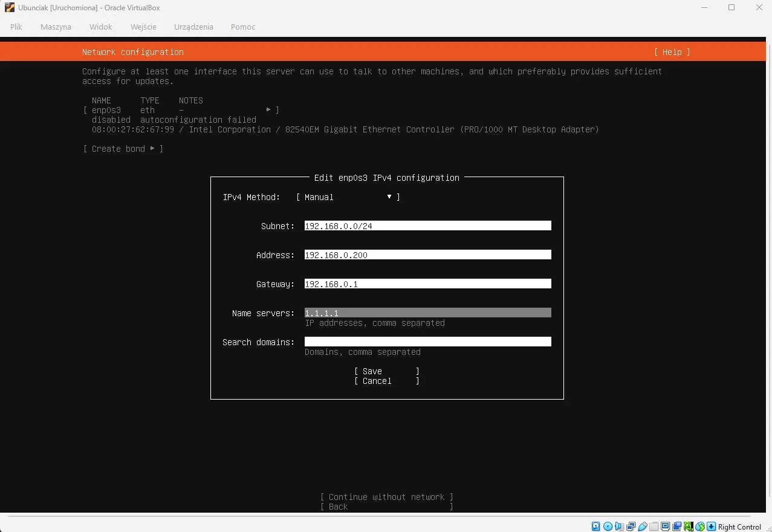Expand the Create bond option
The width and height of the screenshot is (772, 532).
[123, 149]
